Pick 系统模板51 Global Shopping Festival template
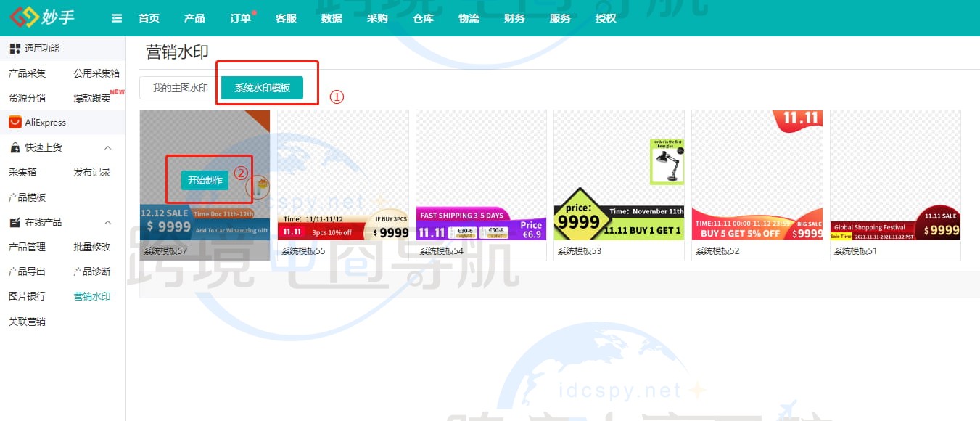980x421 pixels. [895, 176]
